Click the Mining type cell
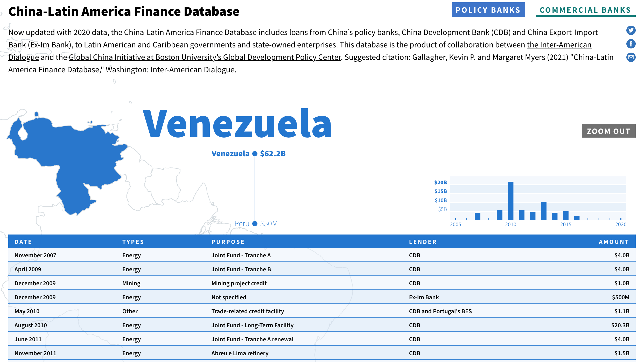Viewport: 644px width, 362px height. click(131, 283)
